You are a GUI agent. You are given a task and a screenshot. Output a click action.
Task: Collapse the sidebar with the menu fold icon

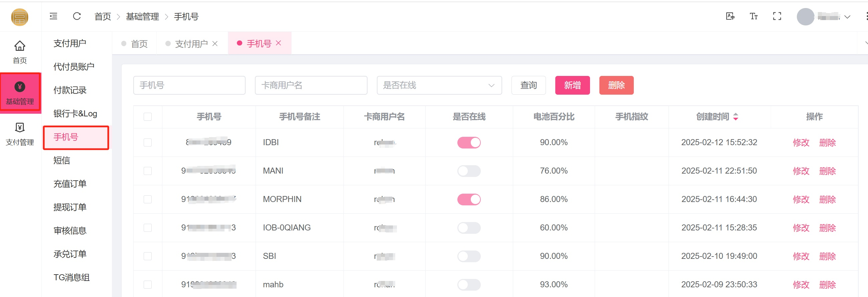point(53,16)
